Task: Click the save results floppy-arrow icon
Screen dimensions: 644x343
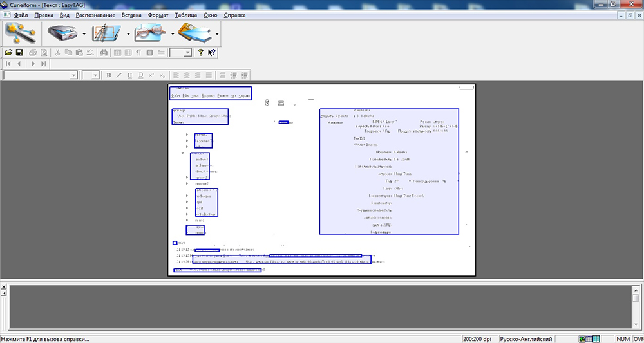Action: tap(195, 32)
